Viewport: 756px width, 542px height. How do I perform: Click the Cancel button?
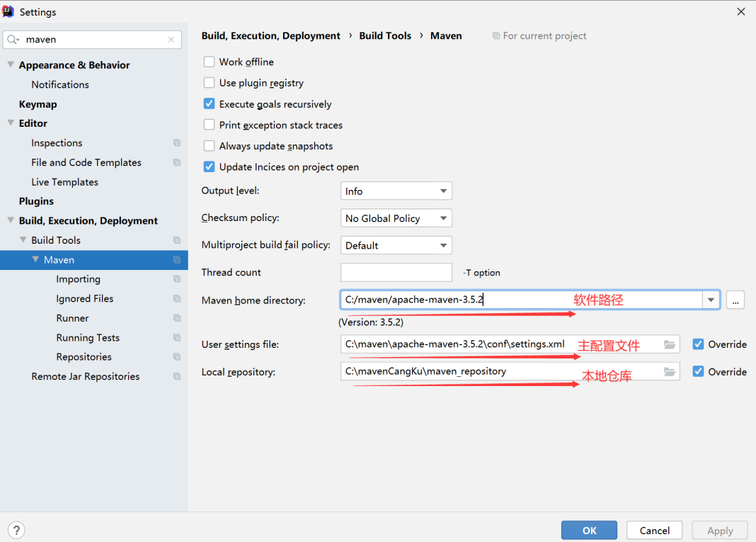point(654,531)
